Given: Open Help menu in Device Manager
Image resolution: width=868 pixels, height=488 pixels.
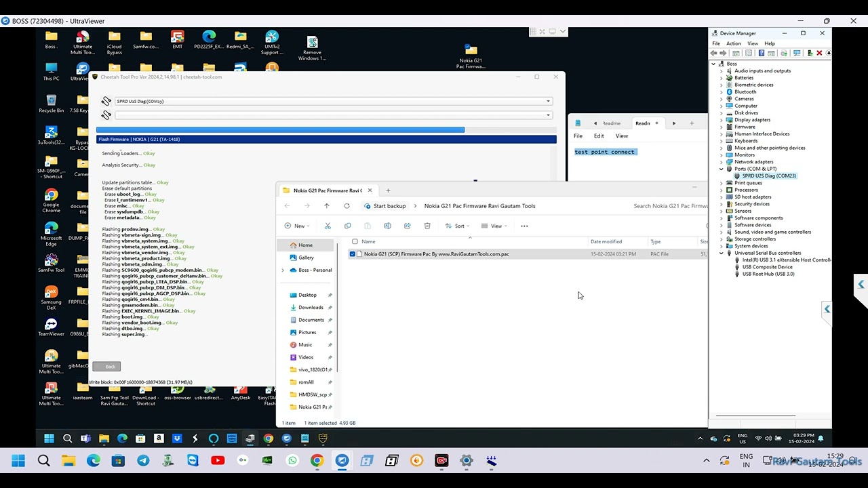Looking at the screenshot, I should (770, 43).
